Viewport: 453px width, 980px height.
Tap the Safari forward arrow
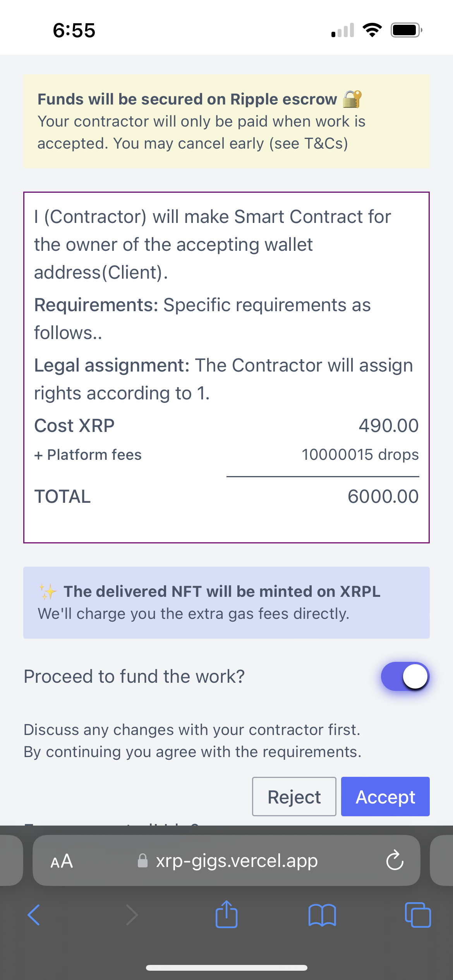(132, 915)
